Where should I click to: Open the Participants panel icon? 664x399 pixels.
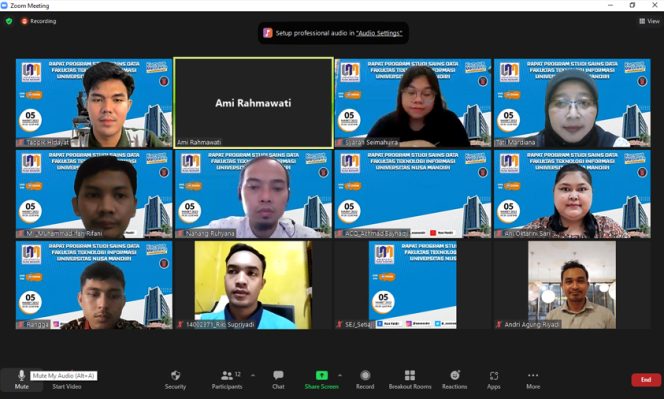click(x=227, y=375)
